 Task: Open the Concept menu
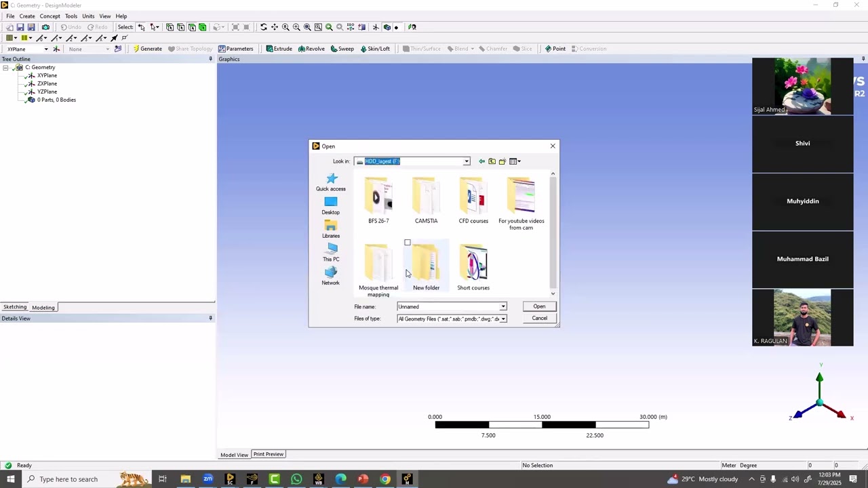coord(50,16)
